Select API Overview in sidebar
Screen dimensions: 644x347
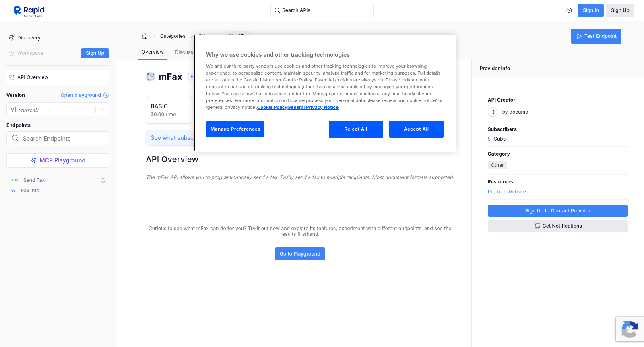pyautogui.click(x=58, y=77)
